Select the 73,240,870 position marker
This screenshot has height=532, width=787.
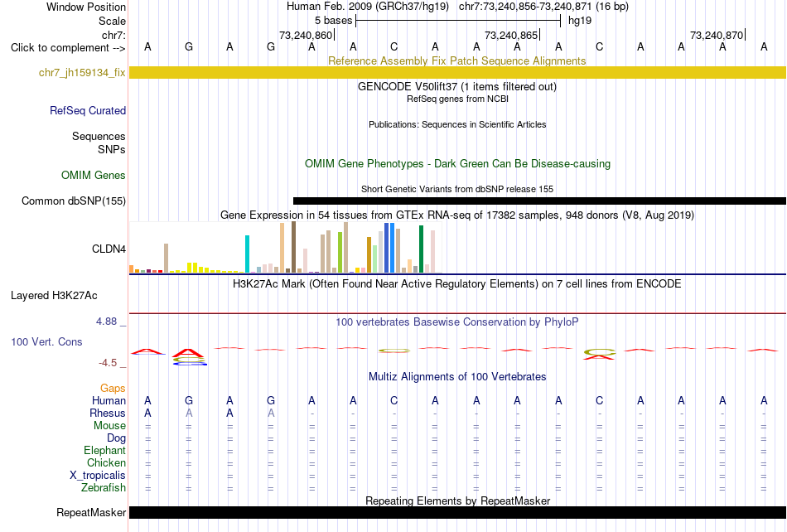[717, 35]
